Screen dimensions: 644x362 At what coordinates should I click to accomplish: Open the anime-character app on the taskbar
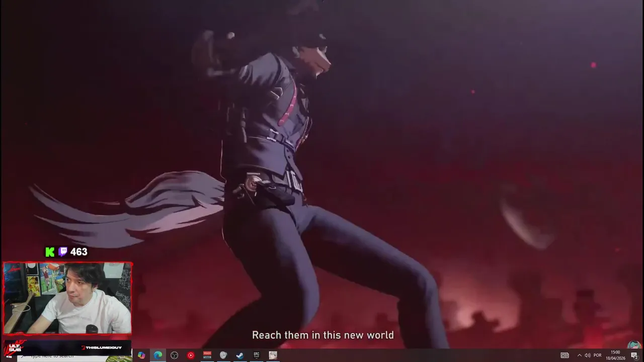[273, 355]
